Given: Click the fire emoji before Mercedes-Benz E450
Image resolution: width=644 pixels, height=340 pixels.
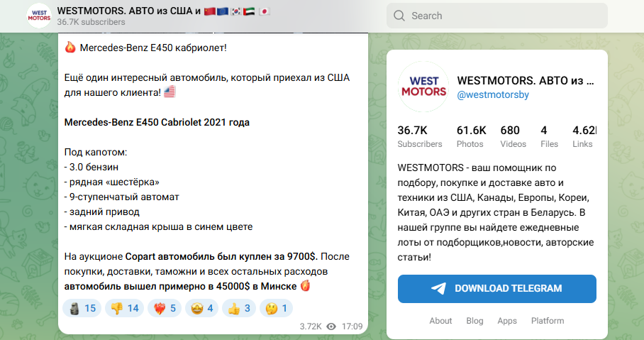Looking at the screenshot, I should (x=70, y=48).
